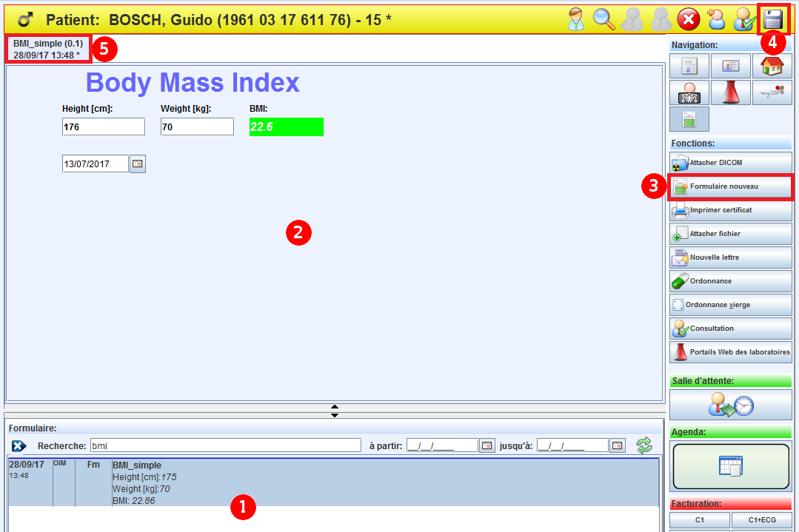Click the Attacher DICOM button
Screen dimensions: 799x532
730,163
